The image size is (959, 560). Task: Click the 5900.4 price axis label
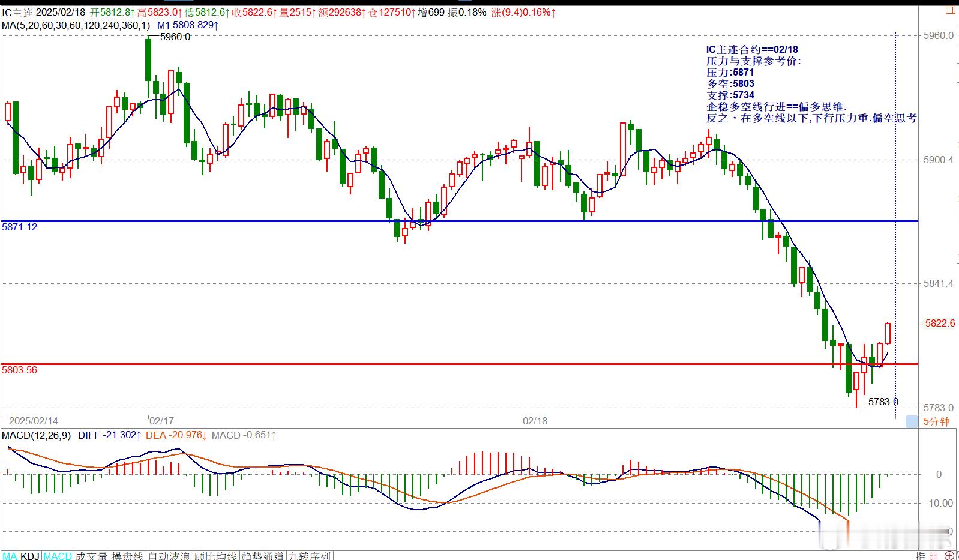tap(939, 160)
